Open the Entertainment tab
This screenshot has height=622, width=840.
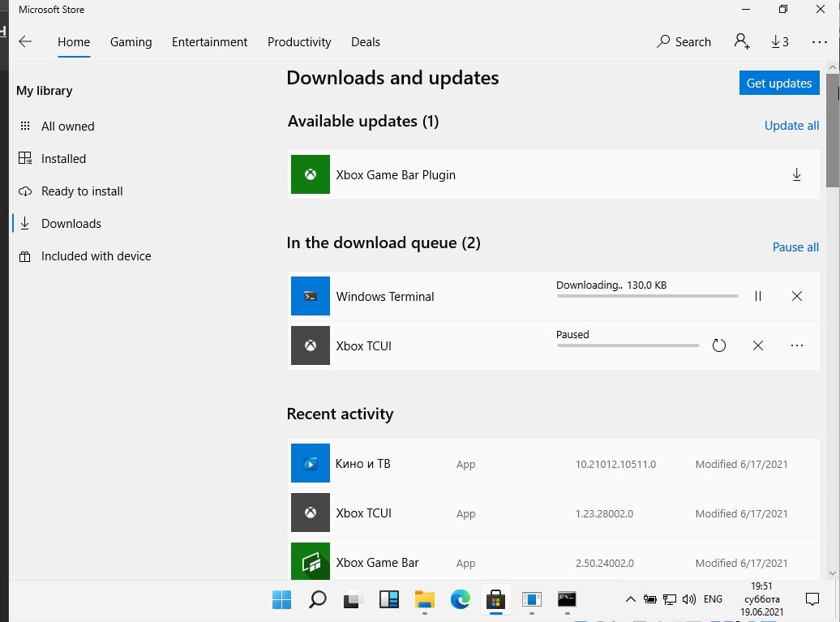[x=209, y=42]
